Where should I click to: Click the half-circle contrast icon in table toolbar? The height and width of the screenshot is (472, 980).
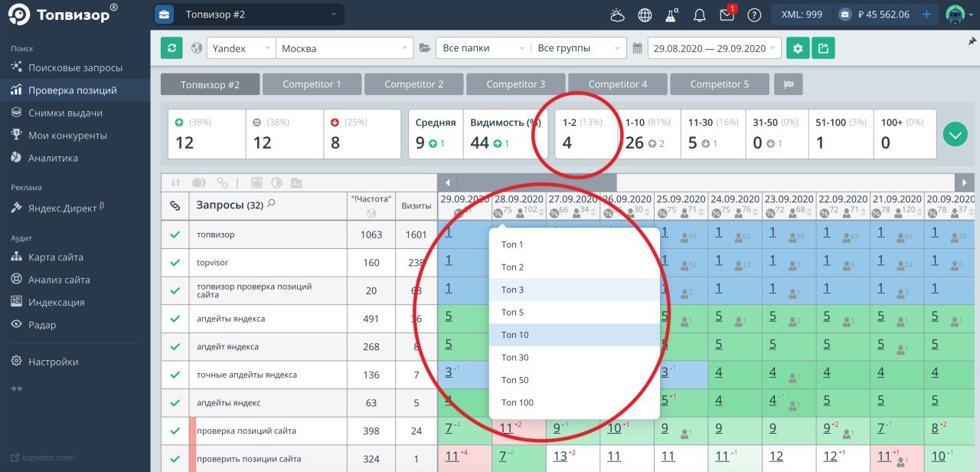(276, 183)
